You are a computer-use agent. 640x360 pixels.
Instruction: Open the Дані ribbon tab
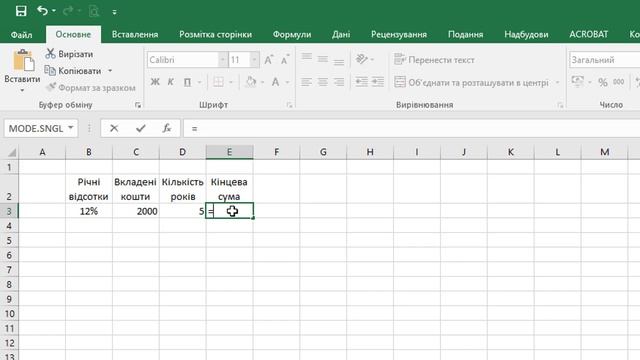click(341, 35)
